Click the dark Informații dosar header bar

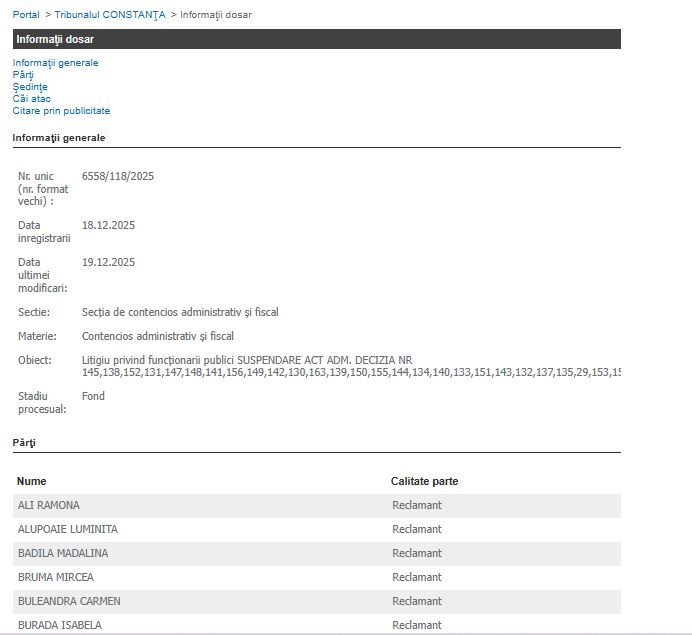[x=316, y=39]
